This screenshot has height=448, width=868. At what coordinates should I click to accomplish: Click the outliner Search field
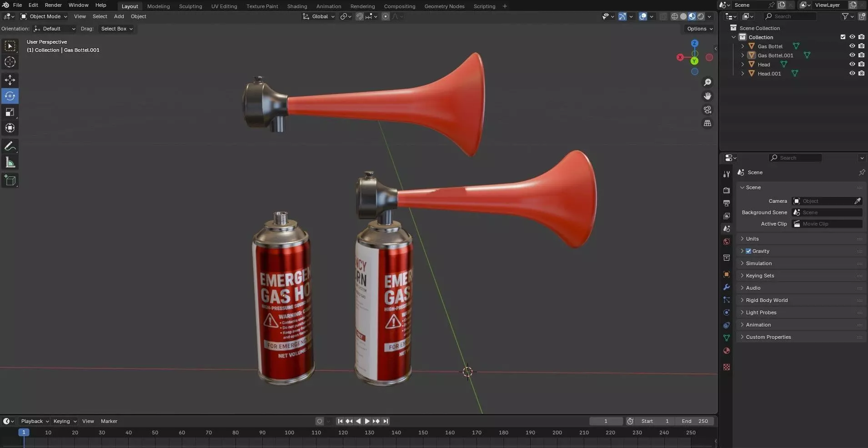click(790, 16)
